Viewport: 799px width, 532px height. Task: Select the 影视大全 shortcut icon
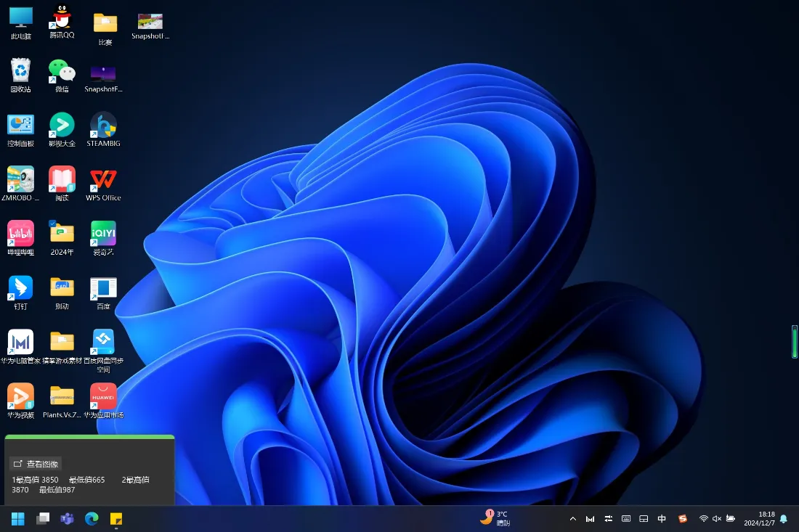[62, 131]
